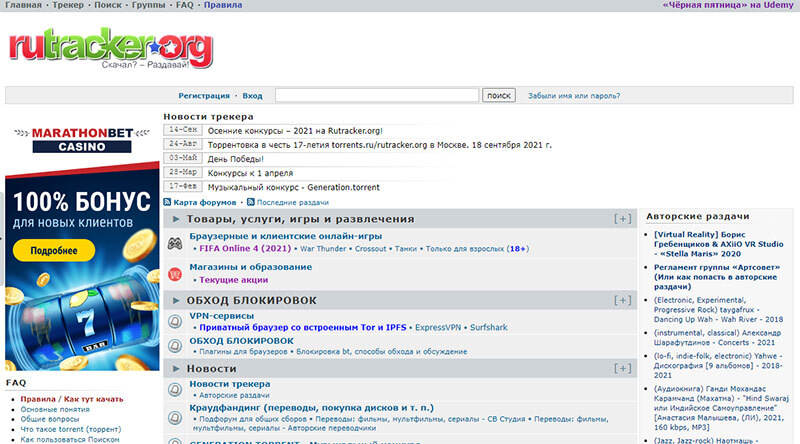Click Забыли имя или пароль? link
Screen dimensions: 800x444
tap(574, 96)
